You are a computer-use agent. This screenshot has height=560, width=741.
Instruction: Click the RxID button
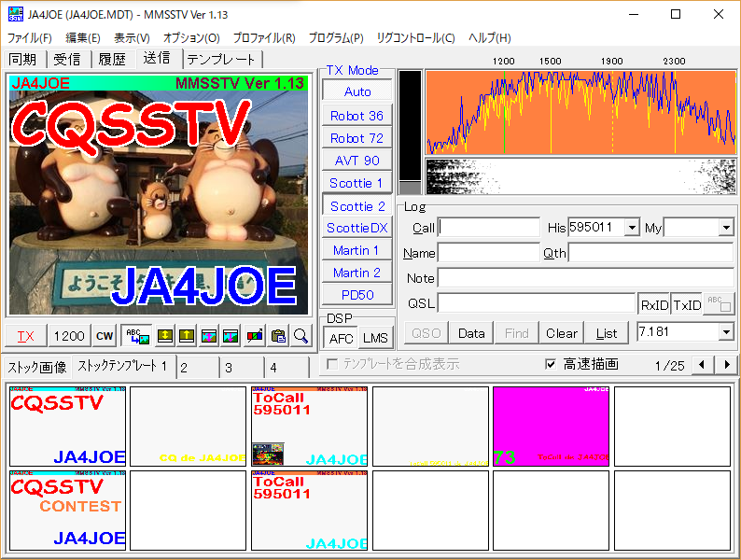(654, 305)
